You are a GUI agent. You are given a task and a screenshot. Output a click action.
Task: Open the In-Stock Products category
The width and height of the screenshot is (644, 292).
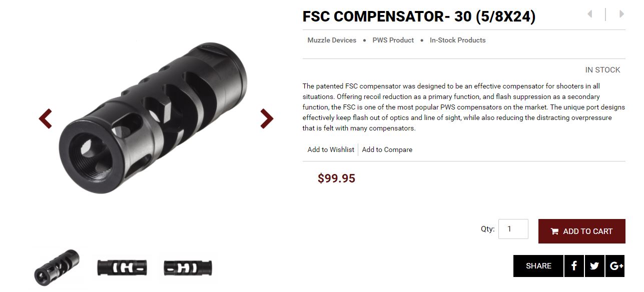pyautogui.click(x=457, y=40)
